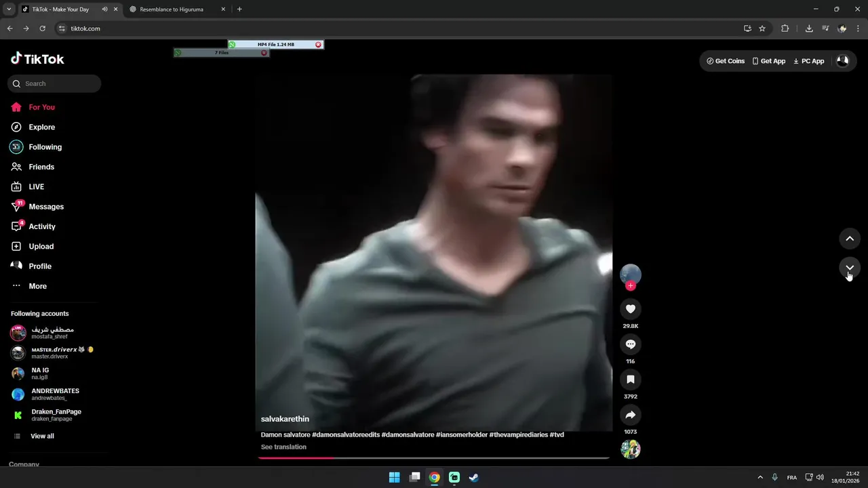Click See translation under the caption
This screenshot has width=868, height=488.
coord(283,447)
